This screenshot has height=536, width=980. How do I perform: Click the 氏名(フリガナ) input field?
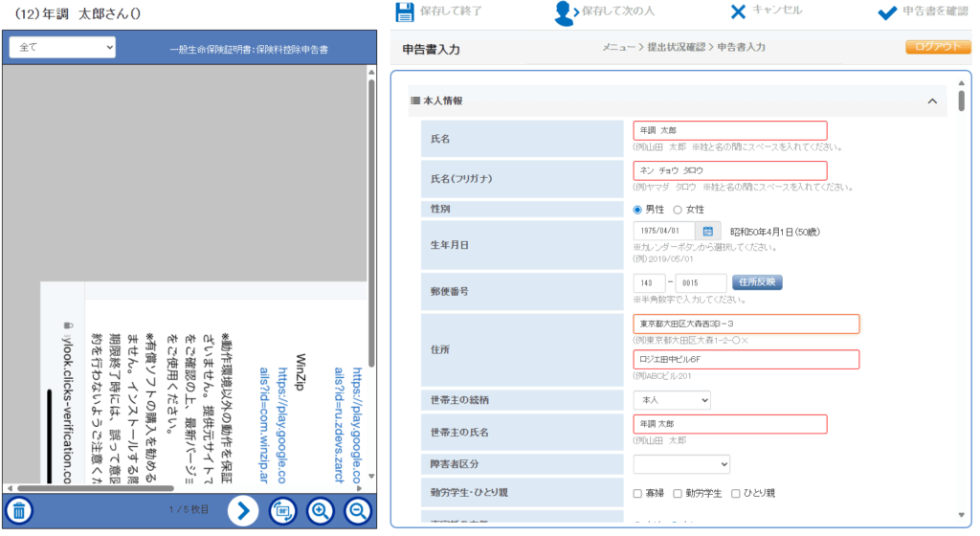[729, 170]
